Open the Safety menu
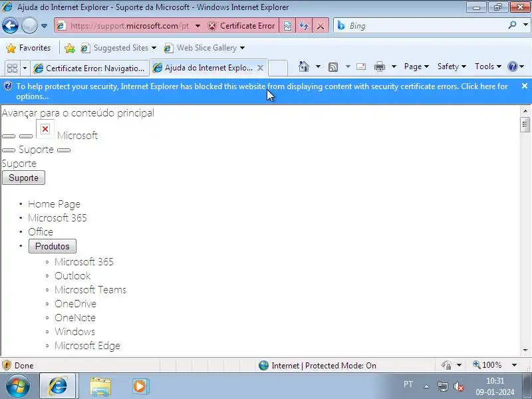Screen dimensions: 532x399 [452, 66]
